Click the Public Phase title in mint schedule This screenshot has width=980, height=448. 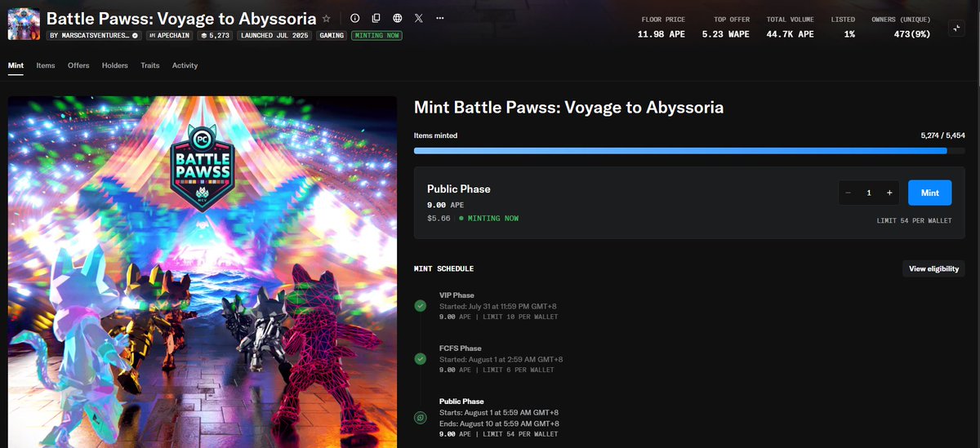point(461,401)
